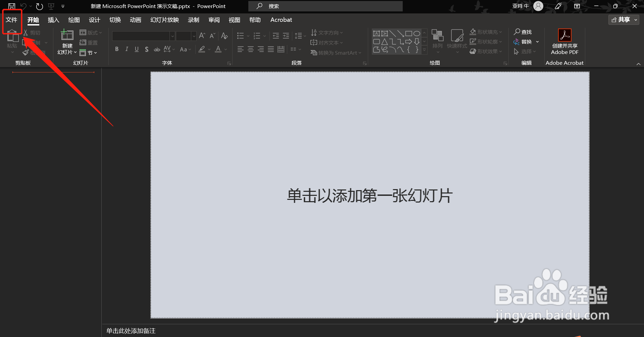Collapse the ribbon with the chevron

tap(638, 64)
